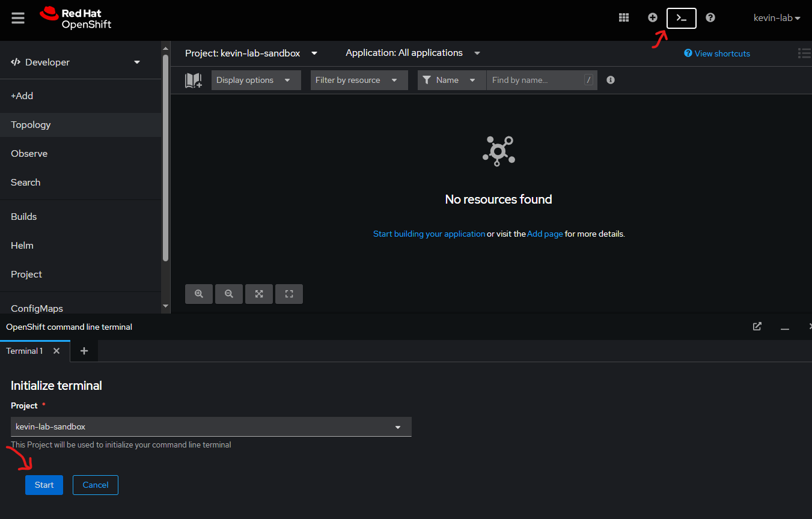Select Topology in sidebar
812x519 pixels.
click(x=81, y=125)
